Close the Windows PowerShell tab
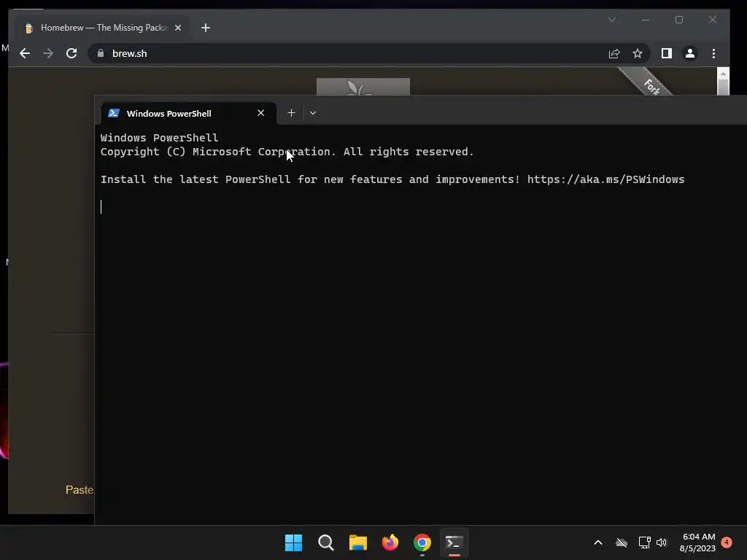Viewport: 747px width, 560px height. [260, 113]
